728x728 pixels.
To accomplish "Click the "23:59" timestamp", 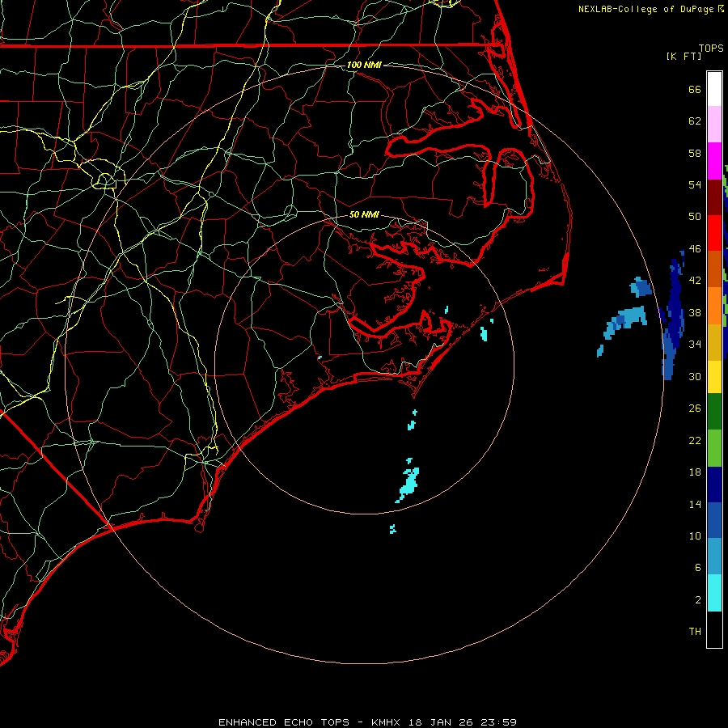I will tap(498, 722).
